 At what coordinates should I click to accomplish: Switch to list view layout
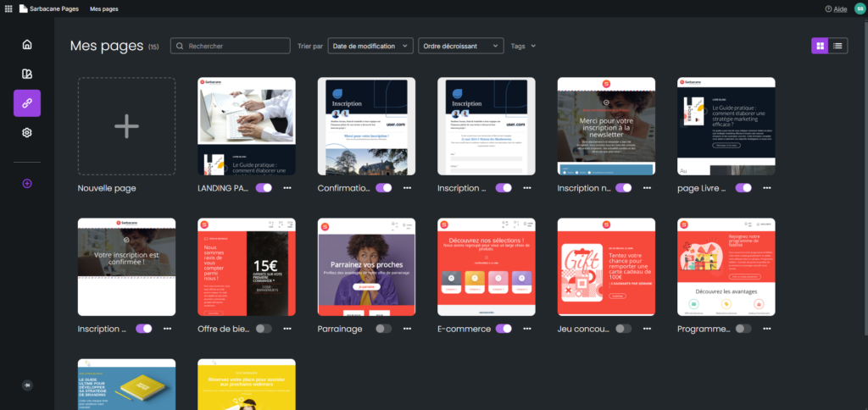(x=838, y=46)
